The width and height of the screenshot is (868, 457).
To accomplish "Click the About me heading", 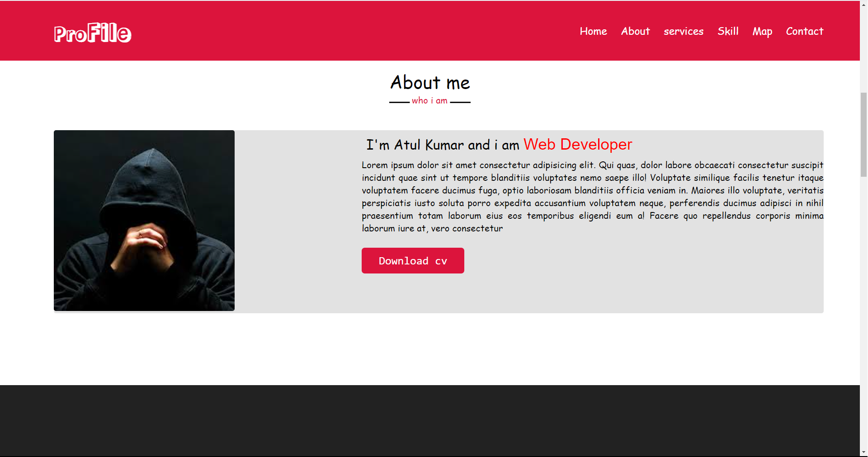I will point(430,83).
